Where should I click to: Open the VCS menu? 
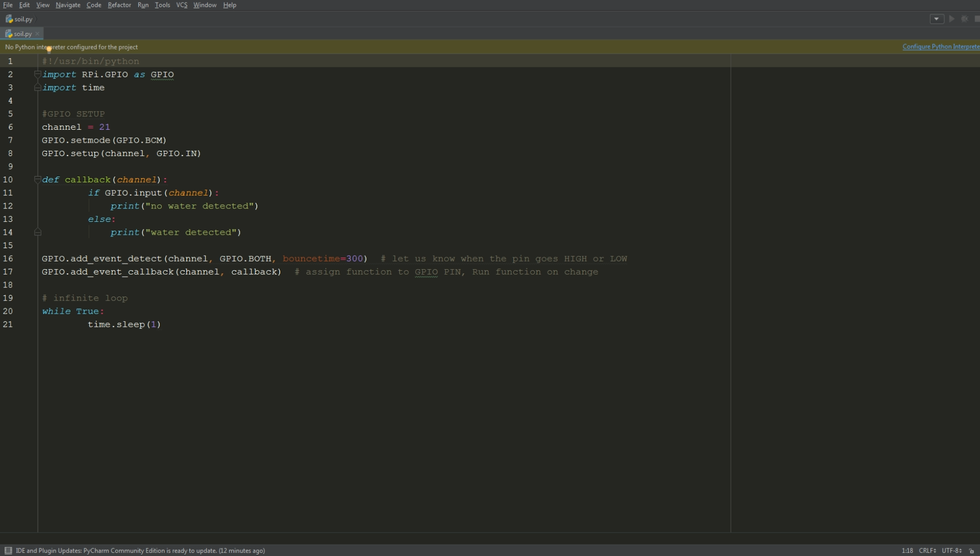tap(182, 5)
